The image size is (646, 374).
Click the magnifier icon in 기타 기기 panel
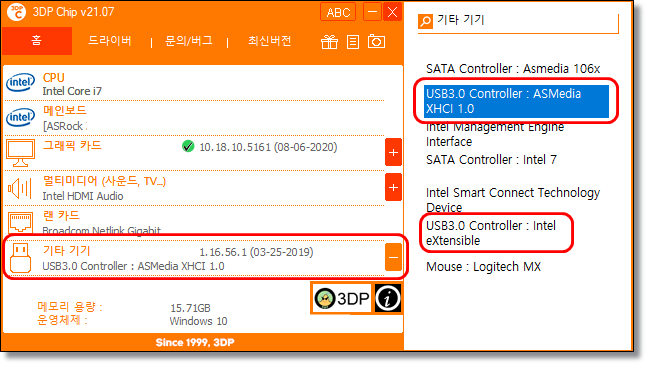click(426, 21)
